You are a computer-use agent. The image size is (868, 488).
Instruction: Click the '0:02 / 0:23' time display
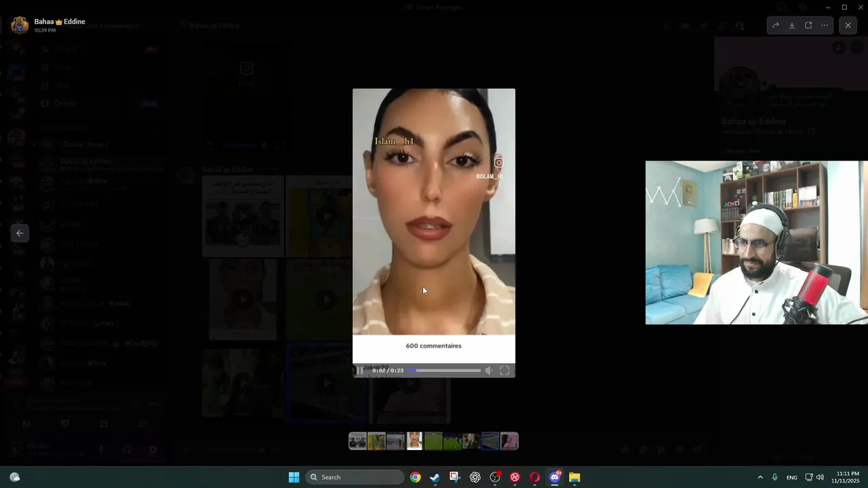(388, 371)
